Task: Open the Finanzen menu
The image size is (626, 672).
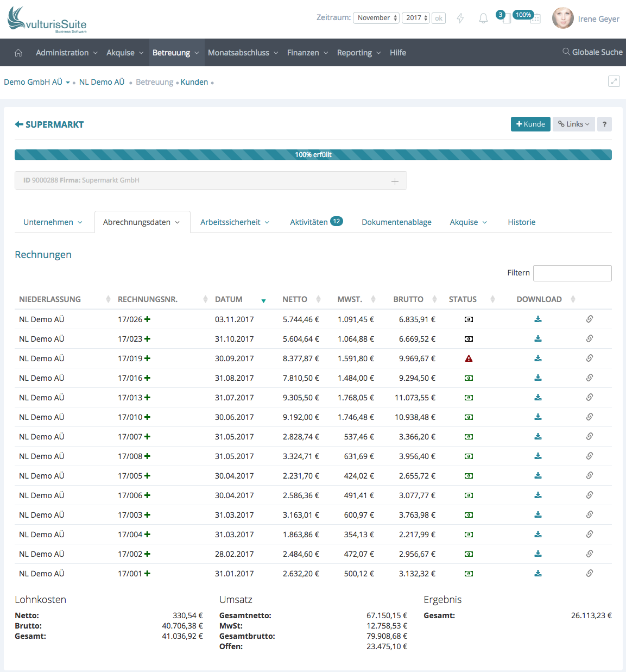Action: pyautogui.click(x=307, y=53)
